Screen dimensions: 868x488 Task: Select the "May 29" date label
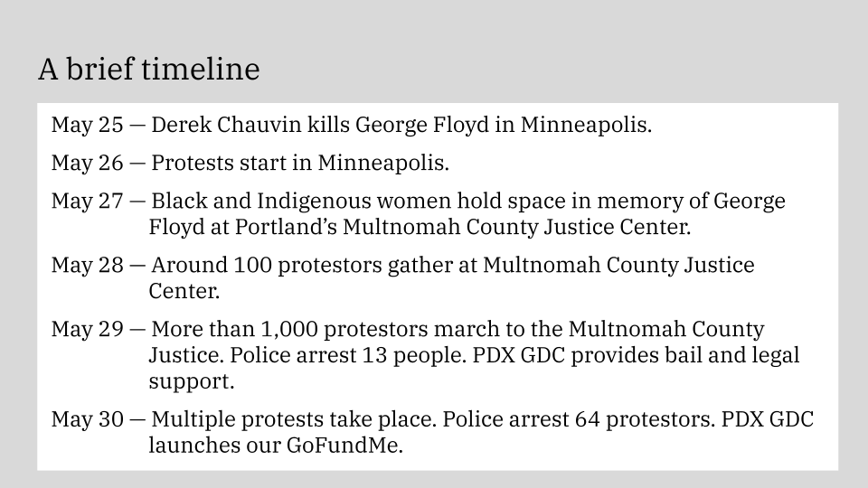click(87, 330)
